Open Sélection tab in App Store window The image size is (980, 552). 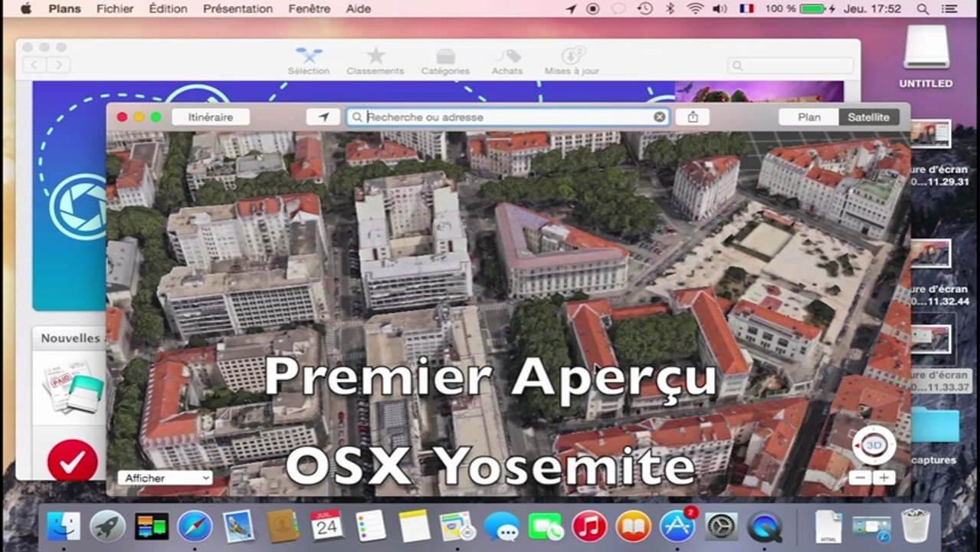tap(309, 61)
